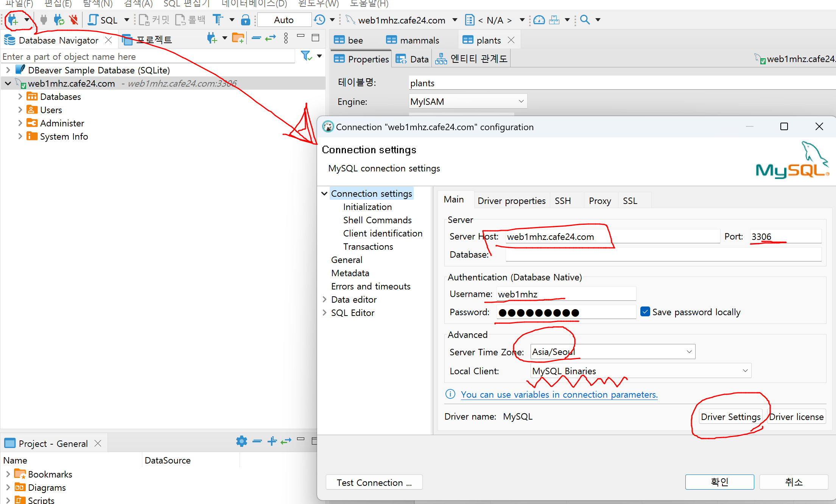Image resolution: width=836 pixels, height=504 pixels.
Task: Open the Navigator view menu three-dots icon
Action: pos(286,38)
